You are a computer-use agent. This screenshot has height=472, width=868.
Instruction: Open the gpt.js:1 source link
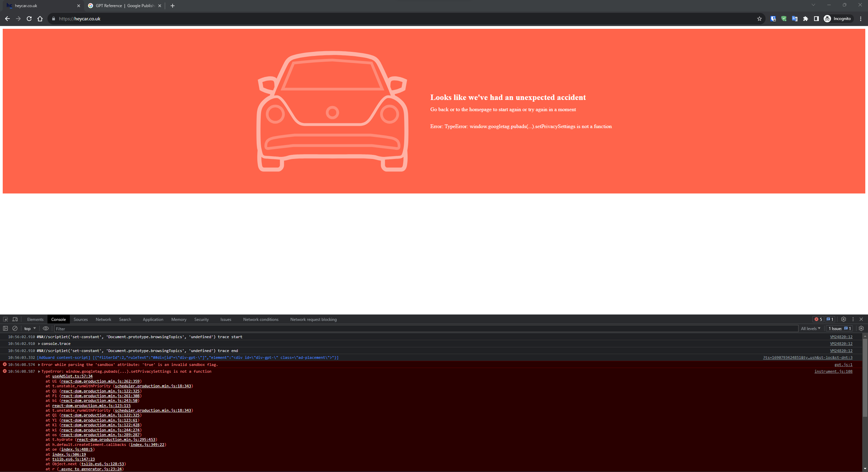tap(843, 365)
